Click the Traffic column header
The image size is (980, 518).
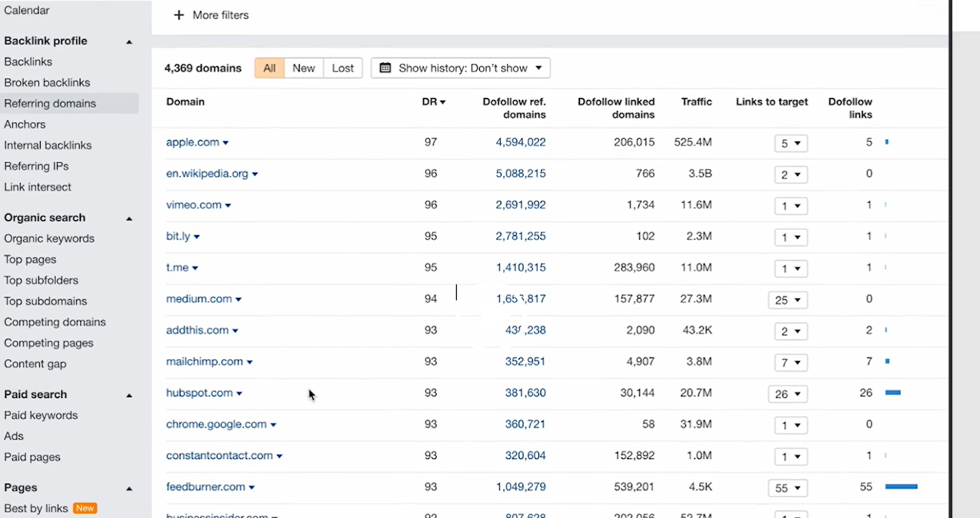[x=696, y=102]
